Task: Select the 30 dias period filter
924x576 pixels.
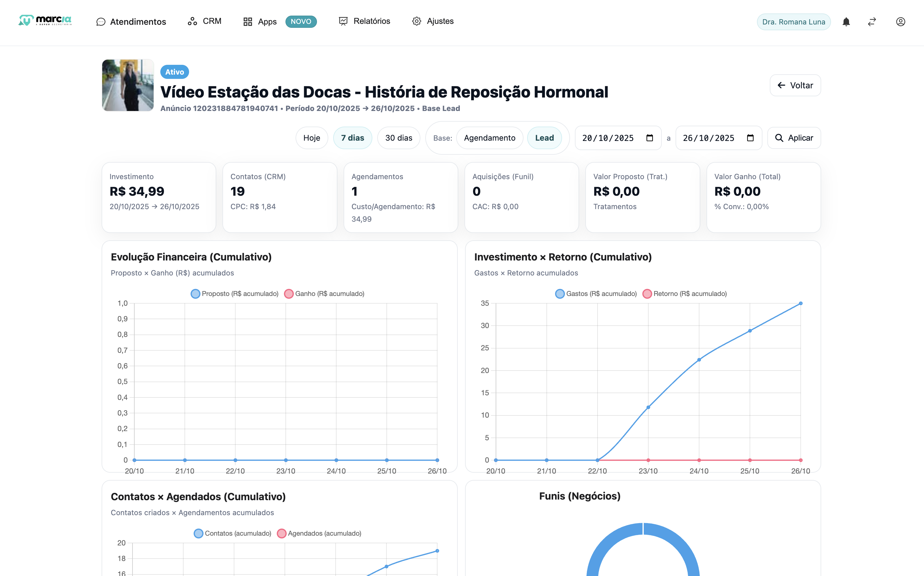Action: tap(398, 138)
